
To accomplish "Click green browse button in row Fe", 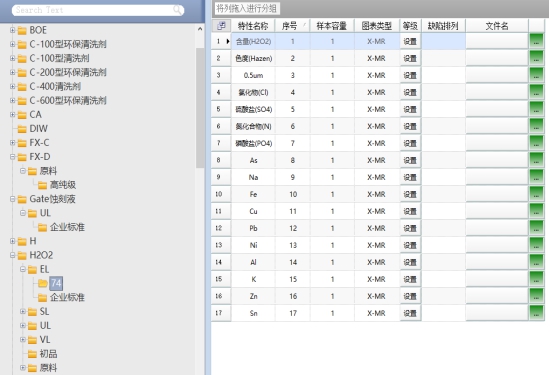I will click(x=536, y=194).
